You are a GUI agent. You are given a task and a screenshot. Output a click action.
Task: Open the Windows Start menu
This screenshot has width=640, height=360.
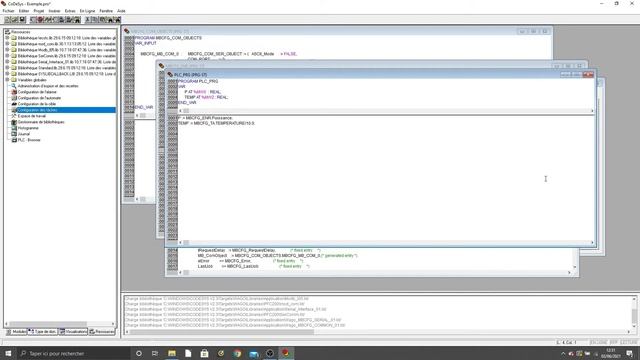[x=8, y=353]
